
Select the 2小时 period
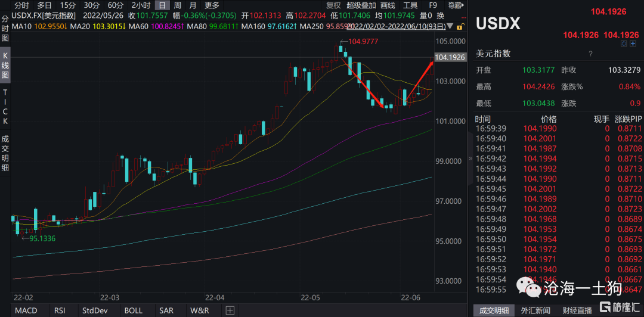tap(141, 5)
